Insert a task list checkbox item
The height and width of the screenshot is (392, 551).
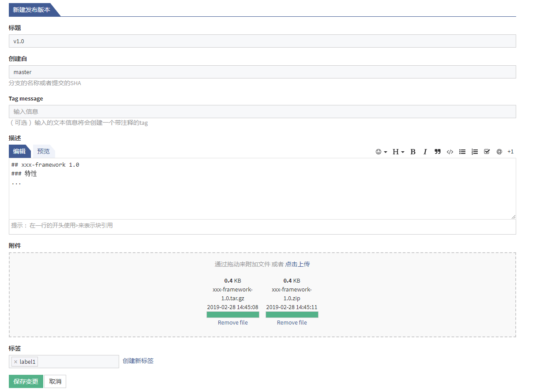(x=487, y=152)
